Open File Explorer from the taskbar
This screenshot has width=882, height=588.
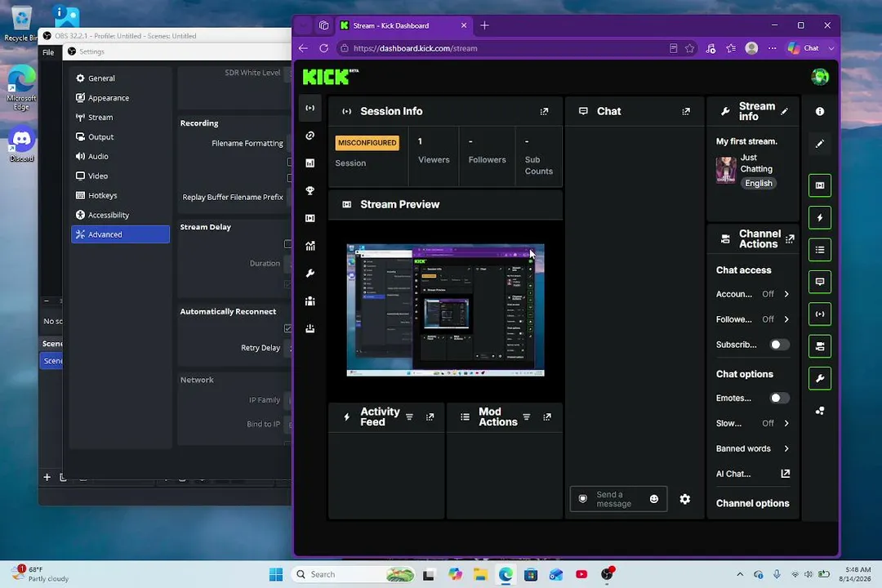480,574
